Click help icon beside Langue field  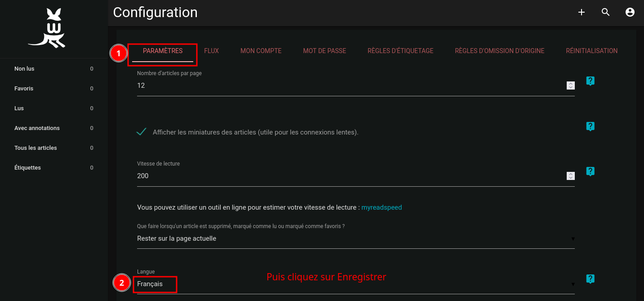(590, 279)
